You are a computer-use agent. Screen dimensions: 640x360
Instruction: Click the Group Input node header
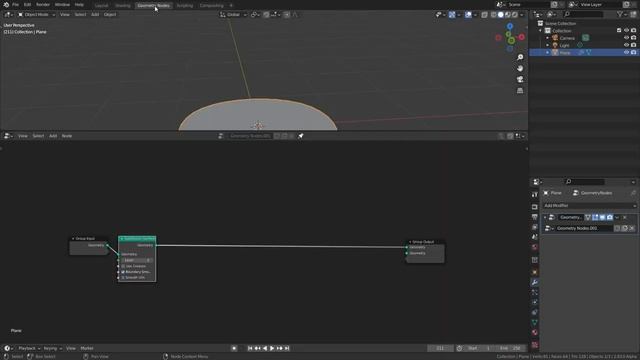88,238
